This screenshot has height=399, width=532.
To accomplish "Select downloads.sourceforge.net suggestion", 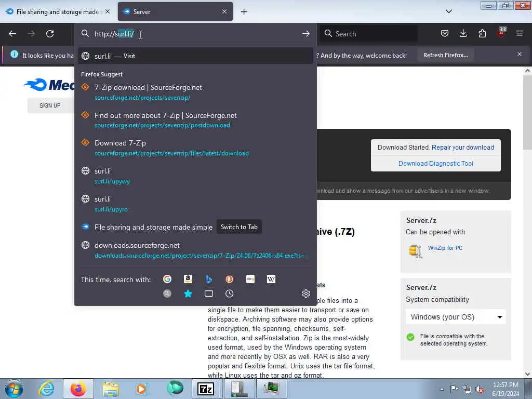I will [x=195, y=250].
